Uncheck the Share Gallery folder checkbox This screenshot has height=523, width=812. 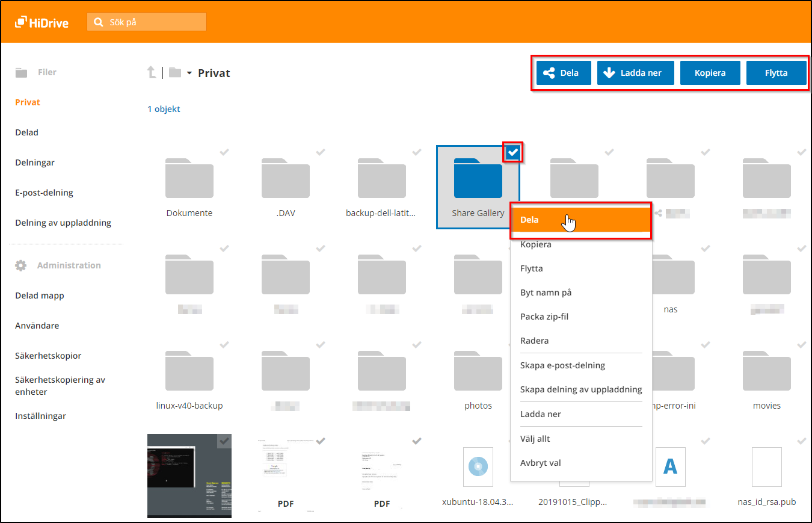coord(513,152)
